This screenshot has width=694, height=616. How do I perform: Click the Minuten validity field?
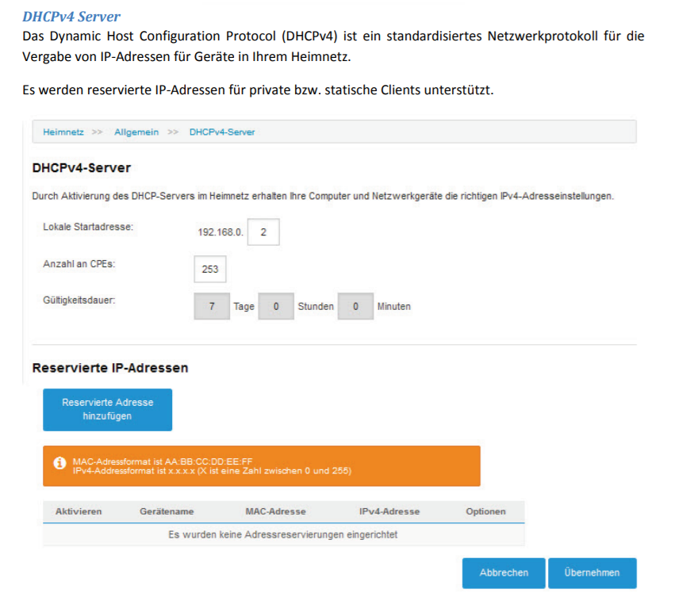pyautogui.click(x=355, y=306)
